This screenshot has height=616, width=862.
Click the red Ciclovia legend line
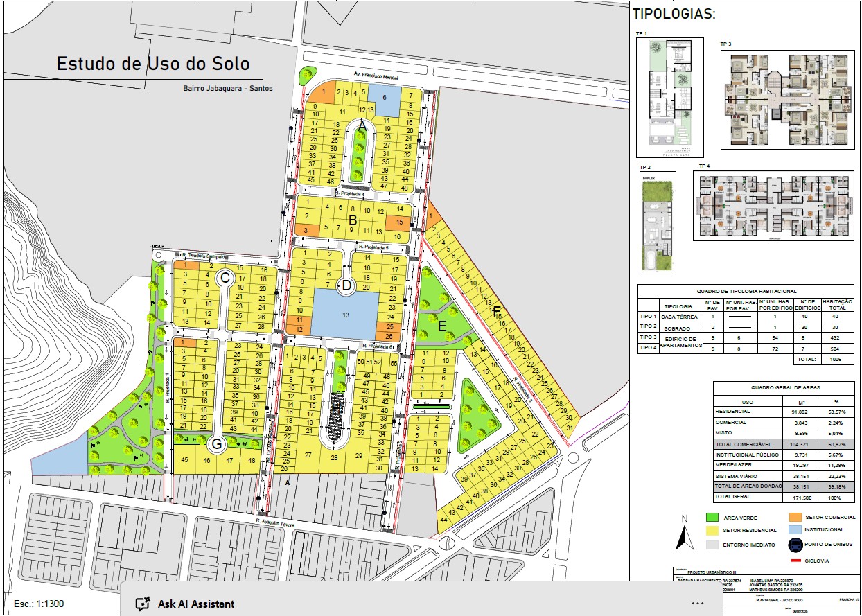pyautogui.click(x=795, y=560)
